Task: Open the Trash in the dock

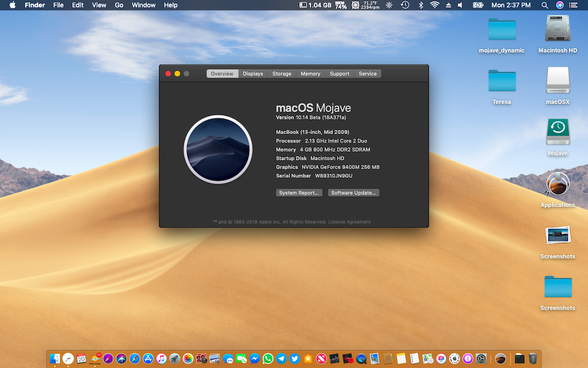Action: (x=533, y=359)
